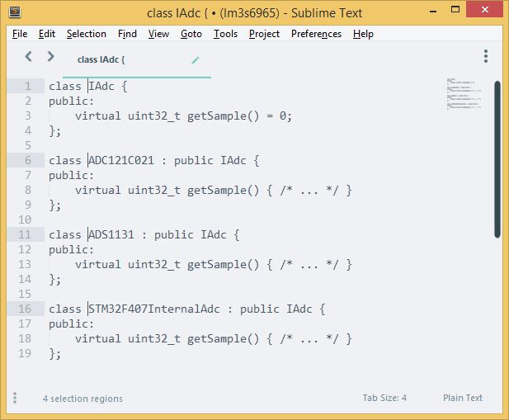509x420 pixels.
Task: Open the Selection menu
Action: (x=87, y=34)
